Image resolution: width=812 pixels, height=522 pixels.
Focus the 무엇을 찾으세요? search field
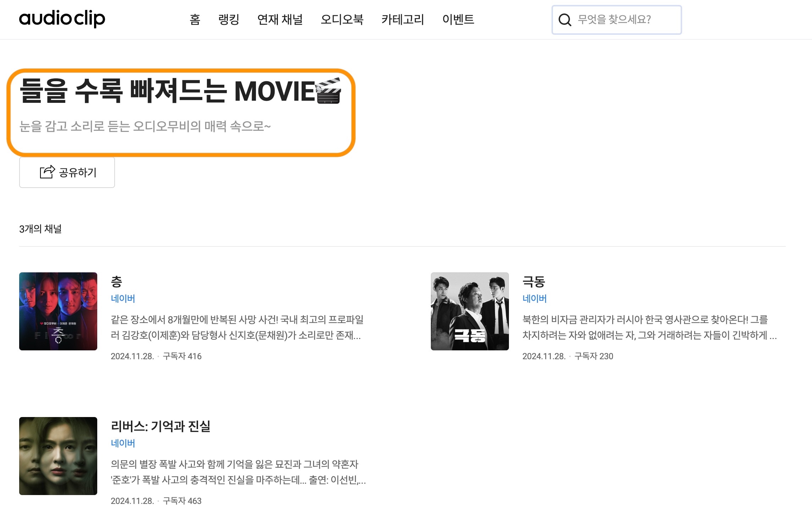coord(617,20)
